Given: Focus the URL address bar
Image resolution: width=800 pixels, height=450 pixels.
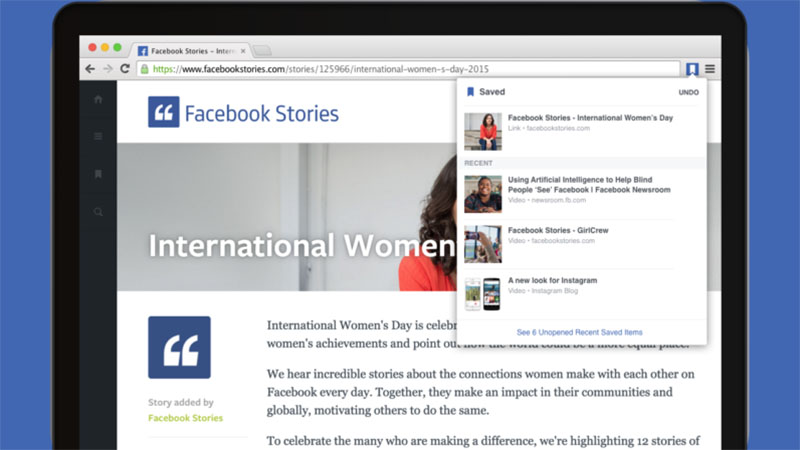Looking at the screenshot, I should tap(408, 69).
